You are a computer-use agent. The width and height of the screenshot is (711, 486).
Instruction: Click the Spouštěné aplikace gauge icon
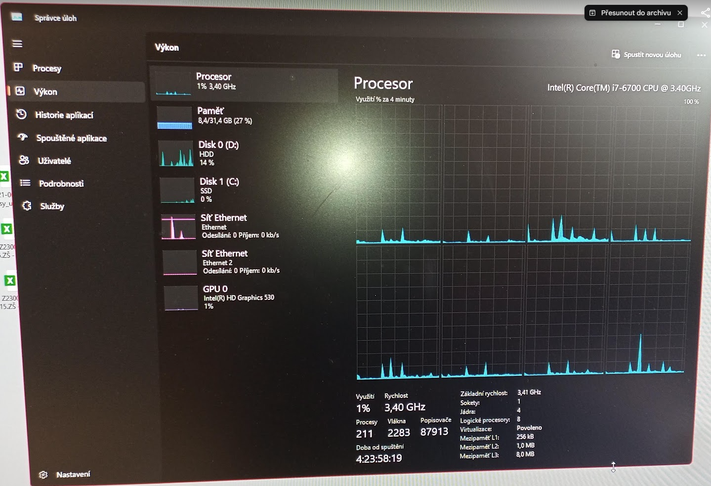click(x=23, y=137)
